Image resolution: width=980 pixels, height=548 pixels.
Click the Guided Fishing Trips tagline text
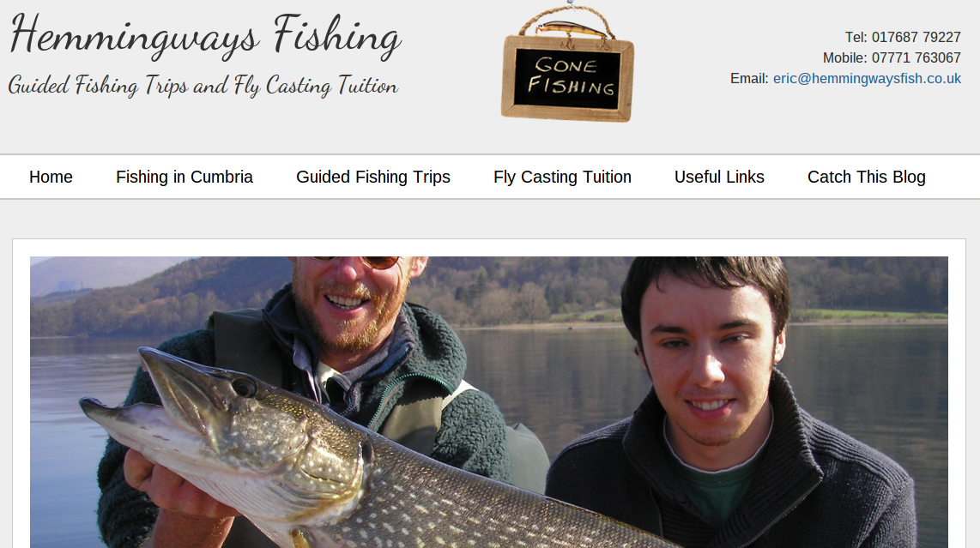pyautogui.click(x=203, y=86)
